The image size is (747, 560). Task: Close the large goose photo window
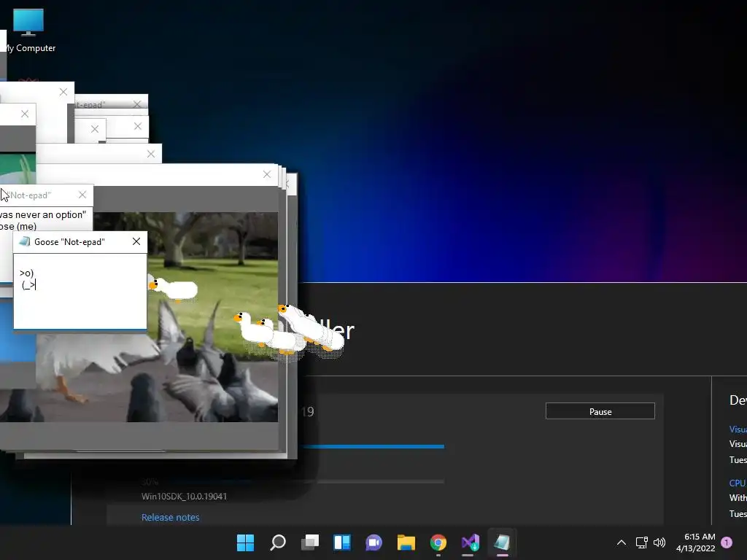click(x=267, y=174)
